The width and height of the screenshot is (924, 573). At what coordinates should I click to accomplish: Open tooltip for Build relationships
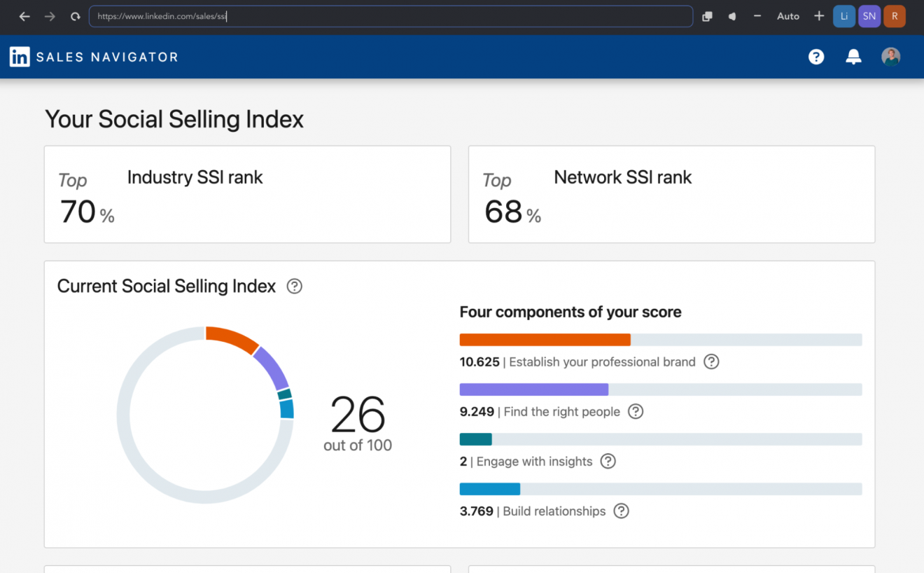[621, 511]
